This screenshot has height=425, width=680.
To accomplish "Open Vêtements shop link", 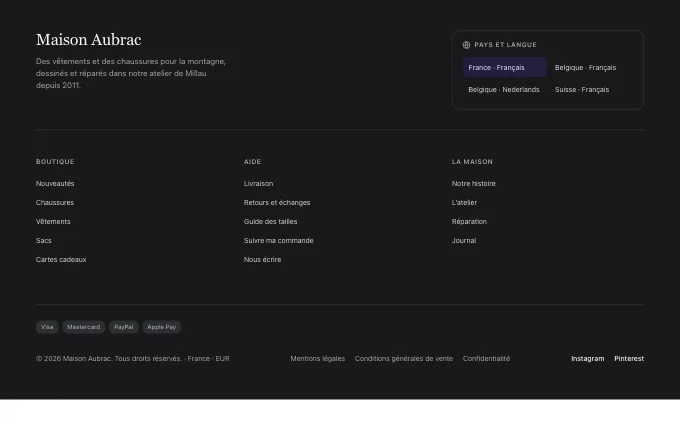I will [x=53, y=222].
